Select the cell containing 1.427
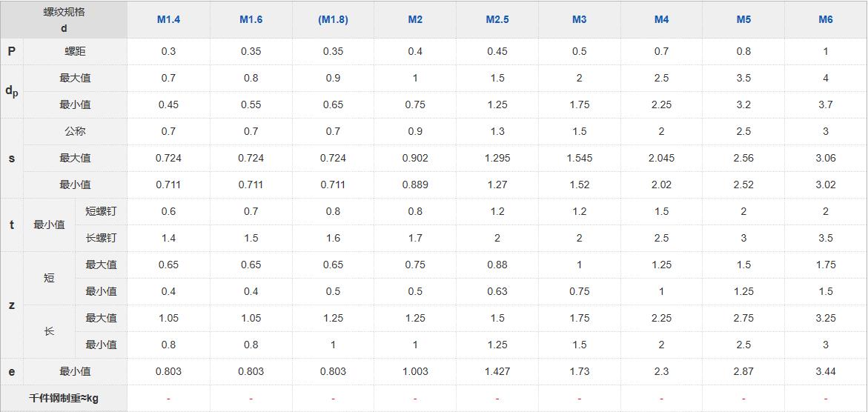The height and width of the screenshot is (412, 868). (497, 371)
